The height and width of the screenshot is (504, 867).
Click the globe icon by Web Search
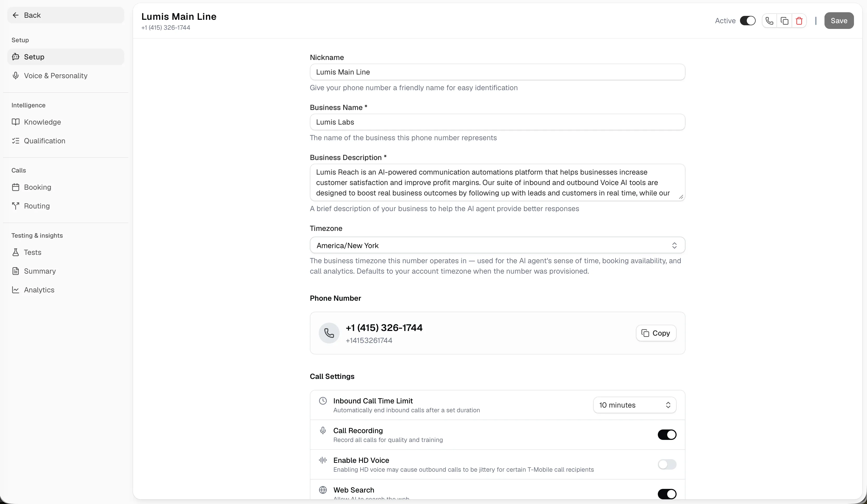click(x=323, y=490)
